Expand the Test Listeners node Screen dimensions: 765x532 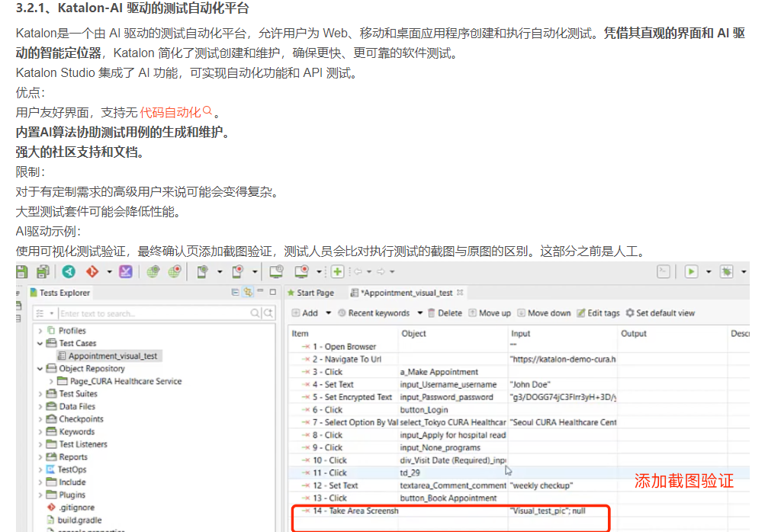(x=40, y=444)
